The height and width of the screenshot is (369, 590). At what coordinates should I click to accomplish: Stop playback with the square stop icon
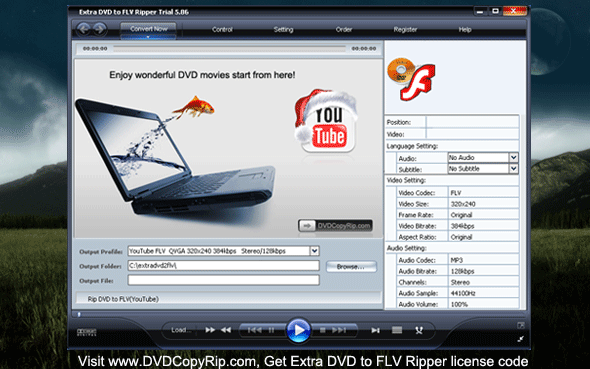322,330
